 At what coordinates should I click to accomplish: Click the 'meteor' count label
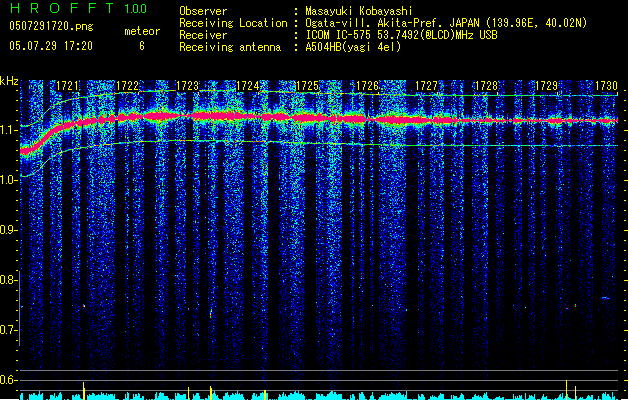[x=142, y=31]
